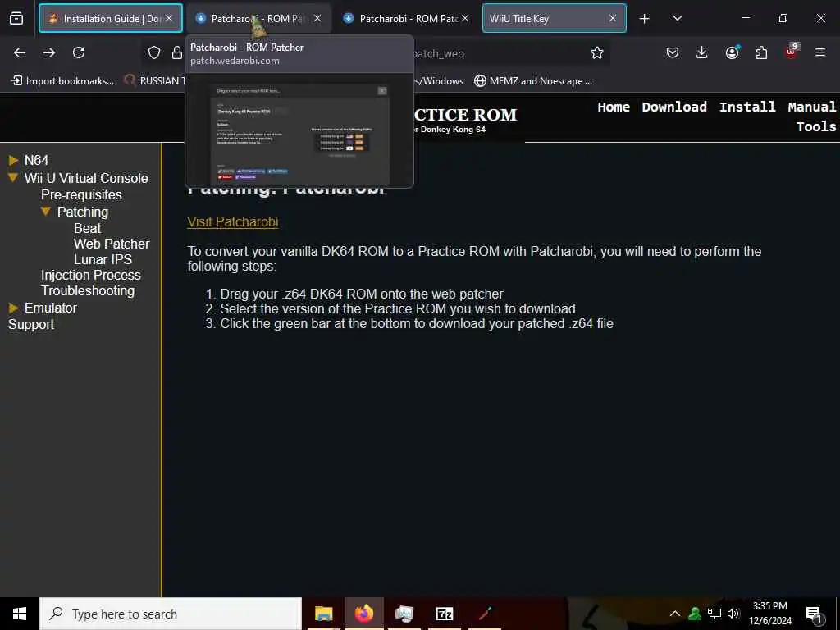Open the Firefox account icon
This screenshot has width=840, height=630.
tap(732, 52)
